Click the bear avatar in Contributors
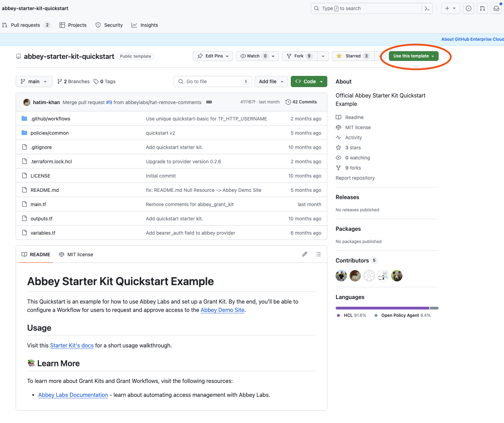Image resolution: width=504 pixels, height=423 pixels. coord(397,276)
